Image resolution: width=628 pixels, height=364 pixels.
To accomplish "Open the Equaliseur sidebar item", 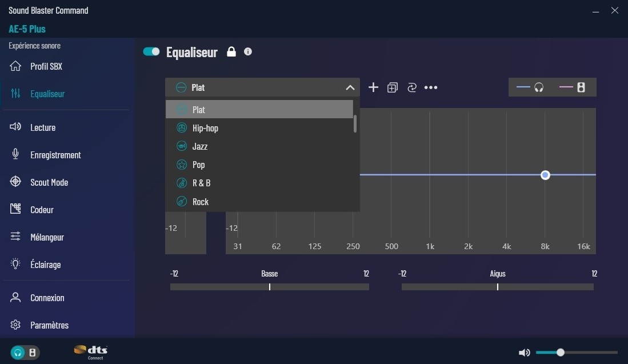I will click(66, 93).
